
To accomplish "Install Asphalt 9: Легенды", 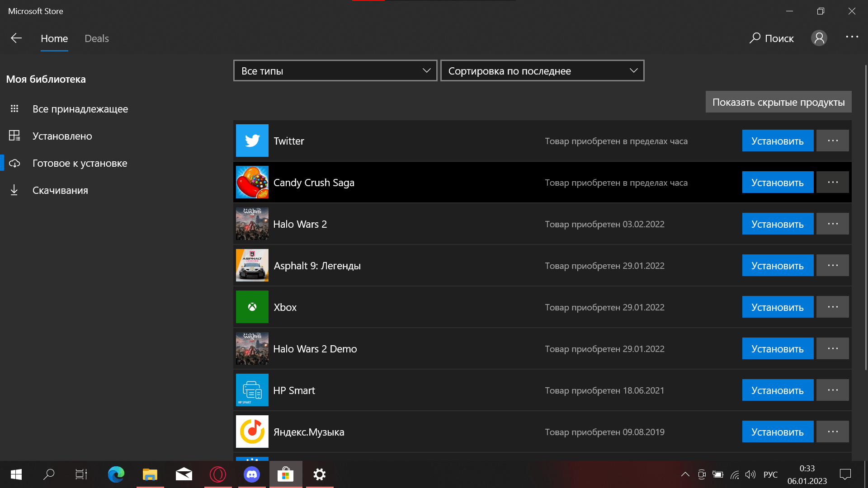I will click(x=778, y=265).
